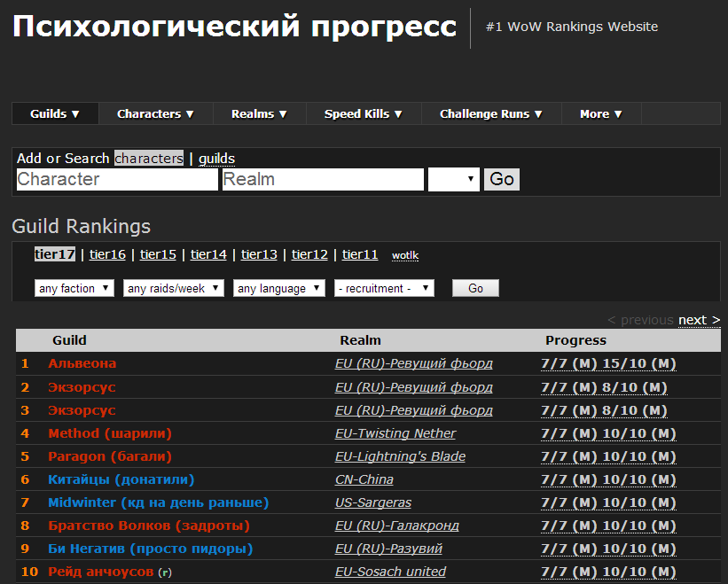Open guild Midwinter (кд на день раньше)
Image resolution: width=728 pixels, height=584 pixels.
159,502
